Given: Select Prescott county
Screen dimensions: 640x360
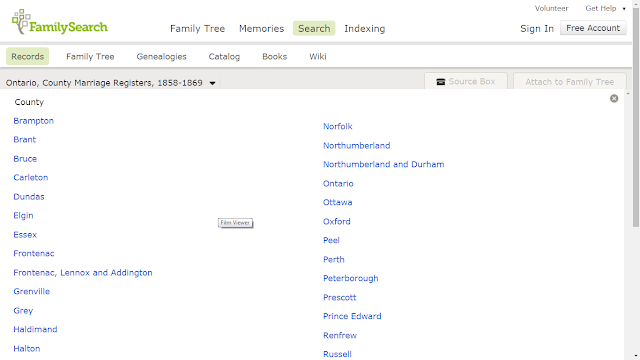Looking at the screenshot, I should 340,298.
